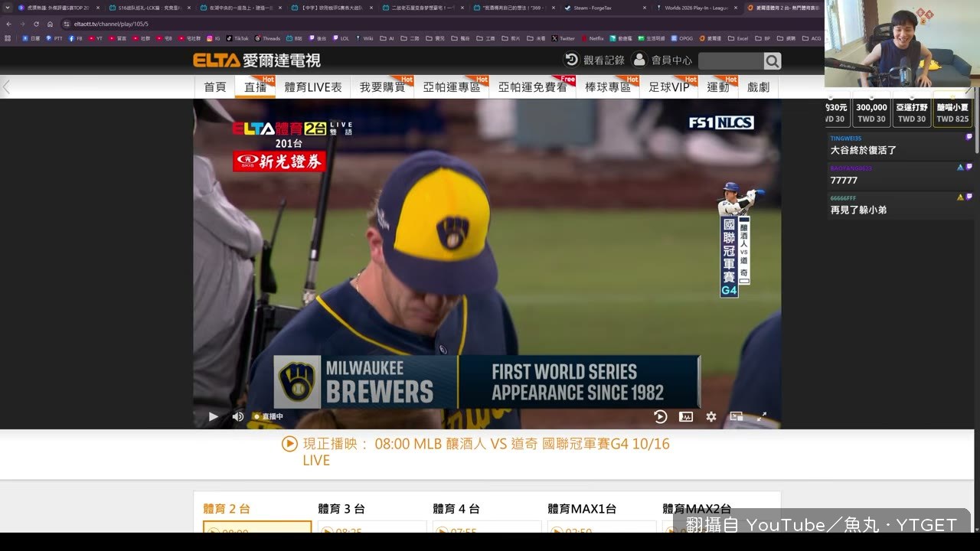The height and width of the screenshot is (551, 980).
Task: Select the 體育 4 台 channel
Action: pyautogui.click(x=456, y=509)
